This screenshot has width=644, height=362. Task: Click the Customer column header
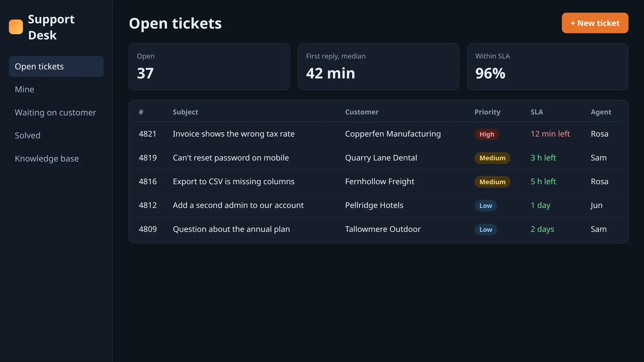click(x=362, y=112)
